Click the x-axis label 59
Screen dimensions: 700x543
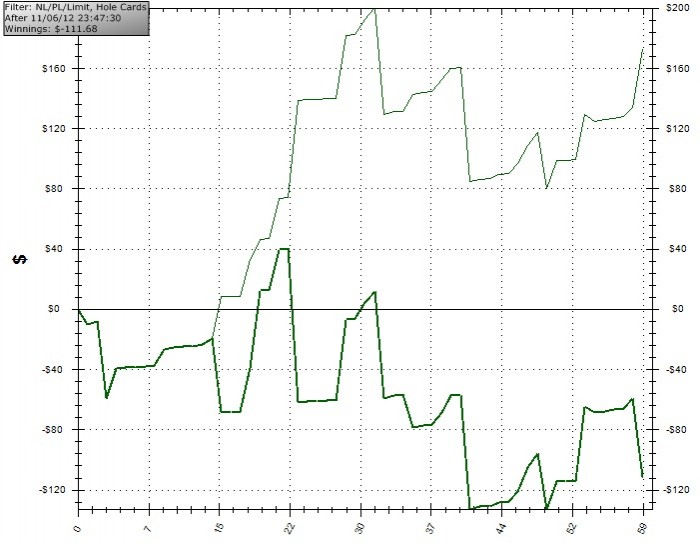coord(643,527)
